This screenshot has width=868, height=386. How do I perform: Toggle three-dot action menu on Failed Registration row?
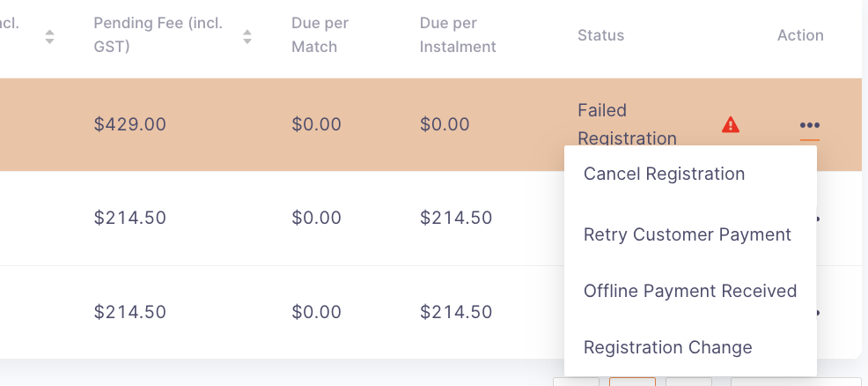click(x=809, y=124)
